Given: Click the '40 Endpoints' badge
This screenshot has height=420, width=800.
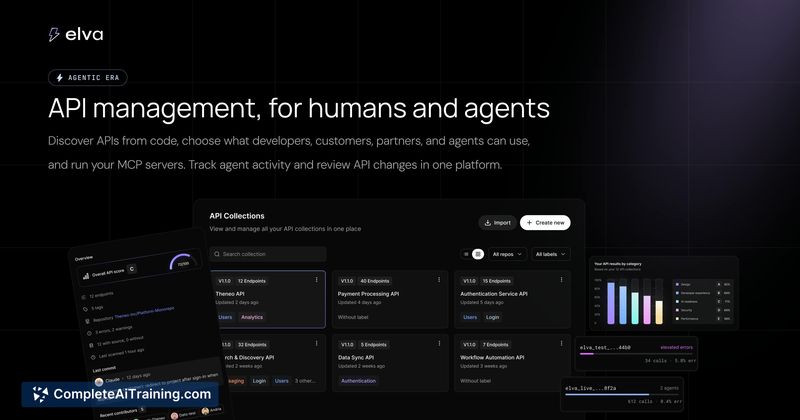Looking at the screenshot, I should tap(374, 281).
